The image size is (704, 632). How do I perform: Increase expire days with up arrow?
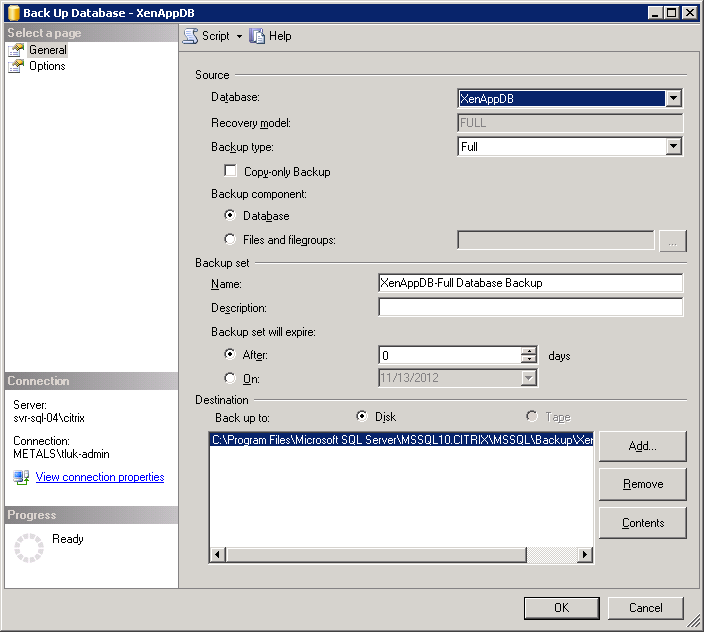coord(529,351)
